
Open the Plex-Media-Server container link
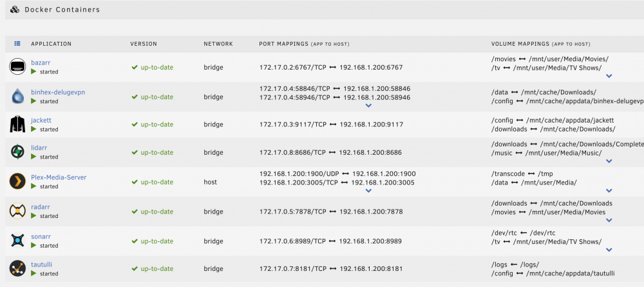tap(59, 177)
